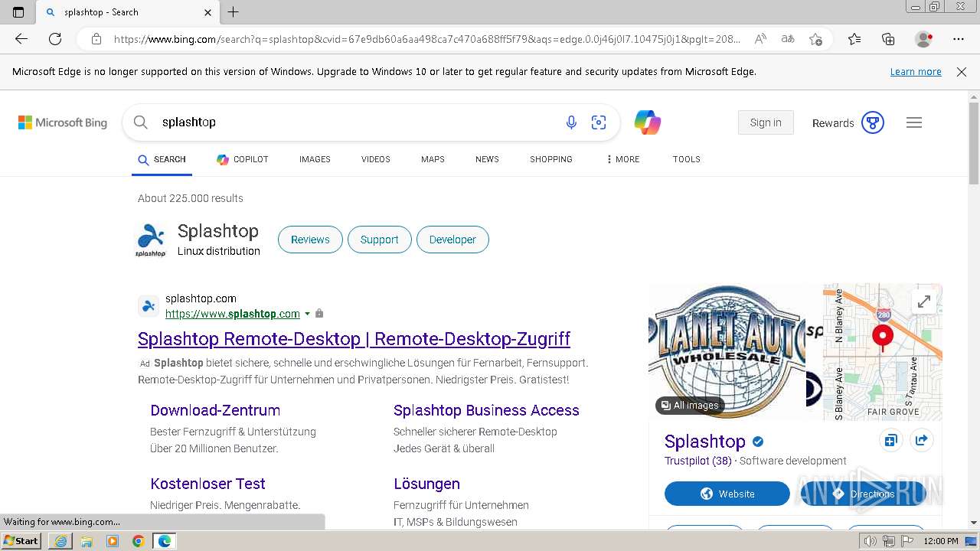Open Splashtop Business Access link

486,410
